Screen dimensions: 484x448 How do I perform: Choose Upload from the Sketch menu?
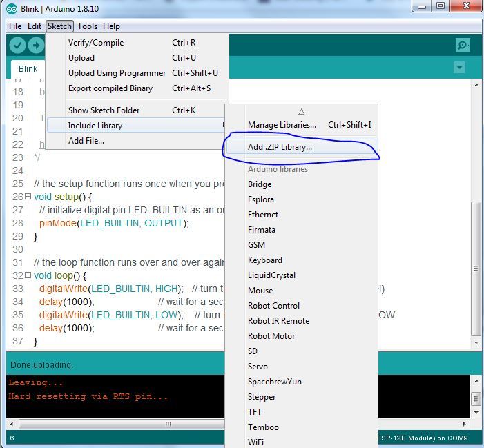click(x=137, y=58)
